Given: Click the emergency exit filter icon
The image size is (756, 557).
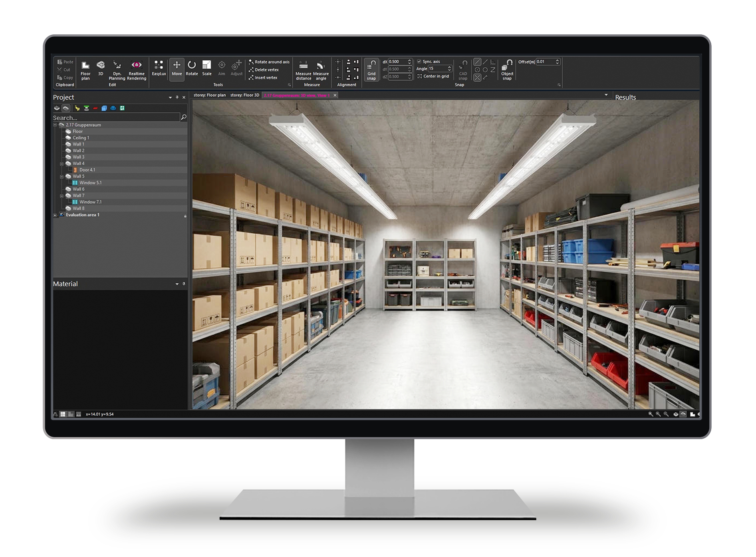Looking at the screenshot, I should pos(122,108).
